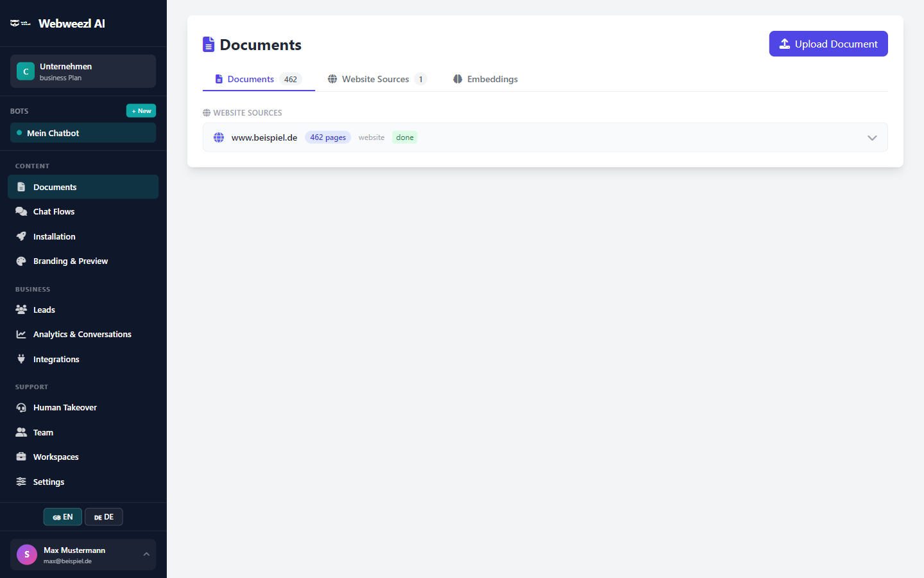Toggle the done status badge
The image size is (924, 578).
[404, 137]
